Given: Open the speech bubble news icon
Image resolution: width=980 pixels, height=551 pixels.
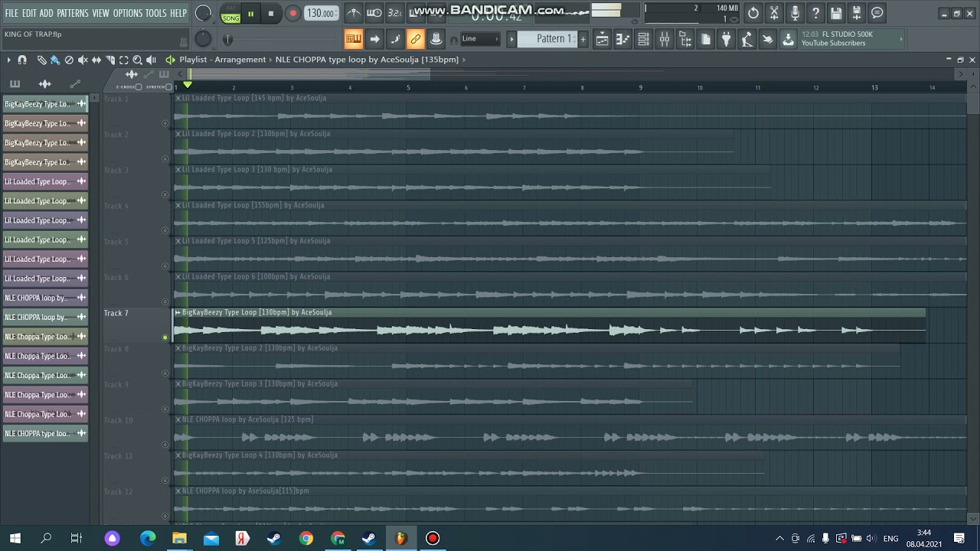Looking at the screenshot, I should 877,13.
